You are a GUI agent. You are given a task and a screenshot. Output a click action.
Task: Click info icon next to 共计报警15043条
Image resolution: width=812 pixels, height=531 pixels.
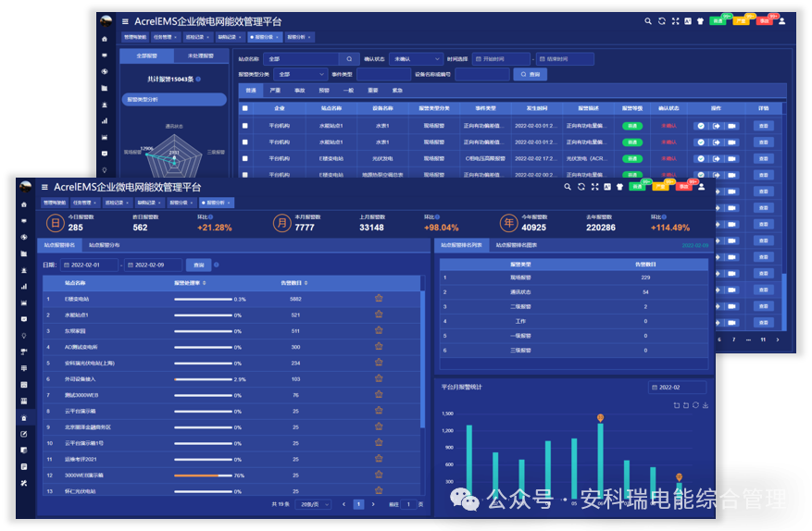coord(198,80)
